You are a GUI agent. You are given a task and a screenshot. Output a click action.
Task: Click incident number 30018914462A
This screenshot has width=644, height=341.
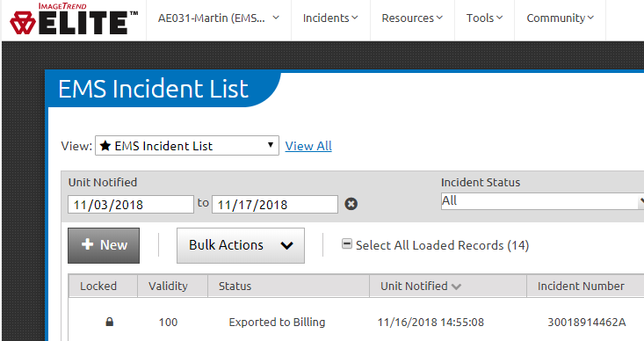(587, 322)
